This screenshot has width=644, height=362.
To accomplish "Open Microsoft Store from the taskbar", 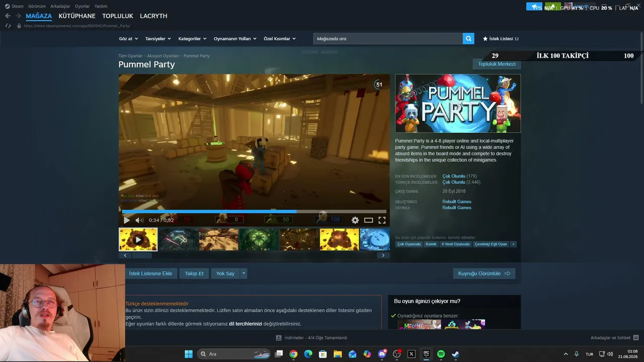I will click(323, 354).
